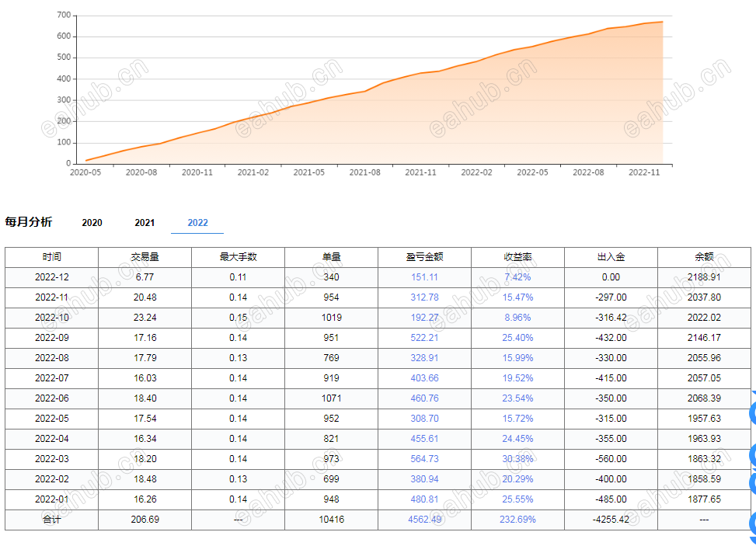Click the 单量 column header
Viewport: 756px width, 546px height.
click(x=331, y=257)
